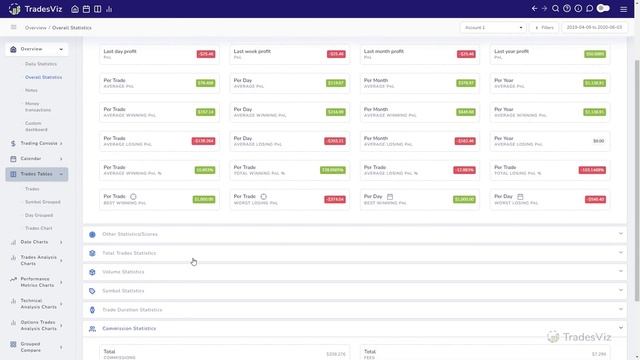Go forward with the right arrow icon
The height and width of the screenshot is (360, 640).
[x=544, y=8]
